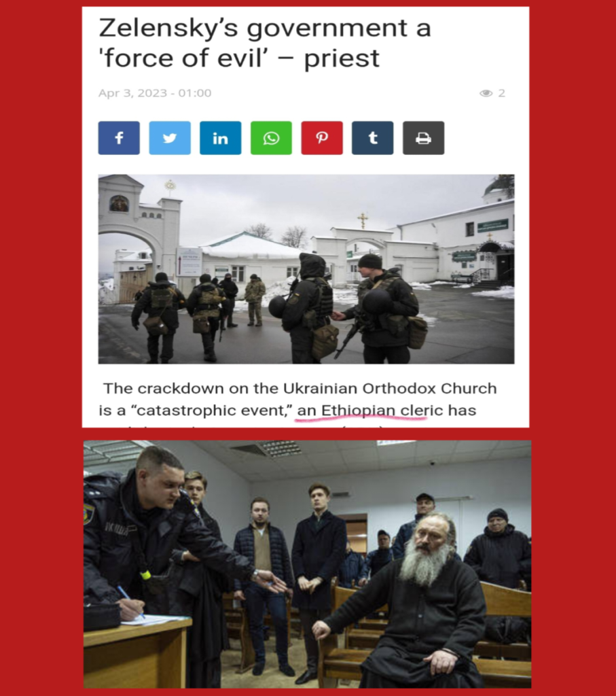Click the Apr 3, 2023 timestamp
The image size is (616, 696).
point(155,92)
